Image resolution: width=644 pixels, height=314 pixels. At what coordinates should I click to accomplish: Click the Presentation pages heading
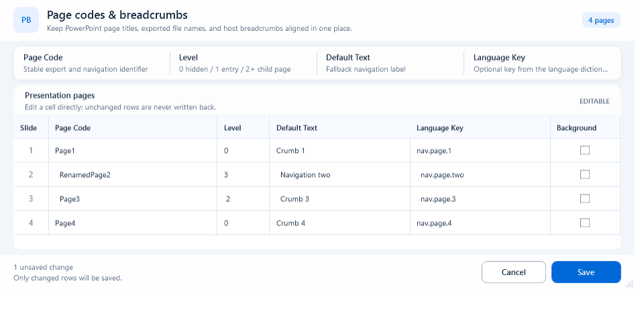coord(60,95)
